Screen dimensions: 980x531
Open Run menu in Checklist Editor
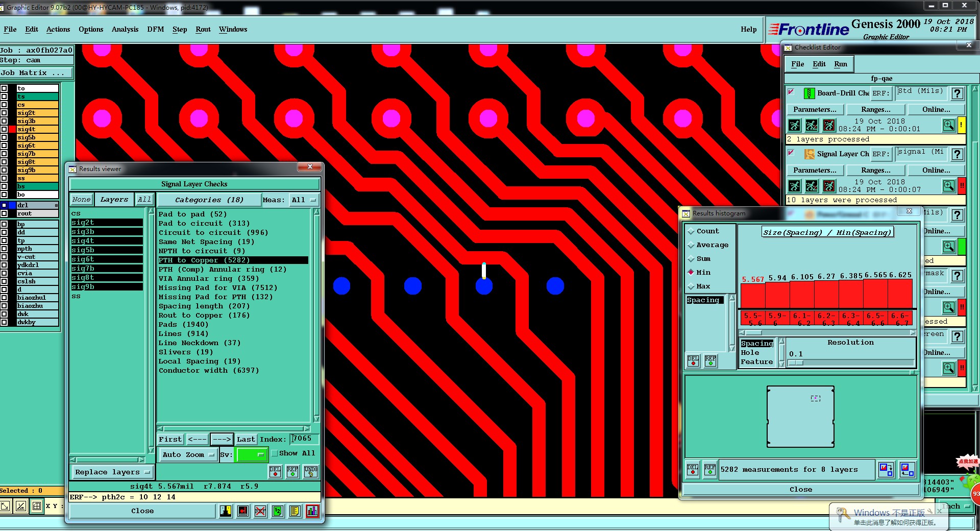point(841,64)
